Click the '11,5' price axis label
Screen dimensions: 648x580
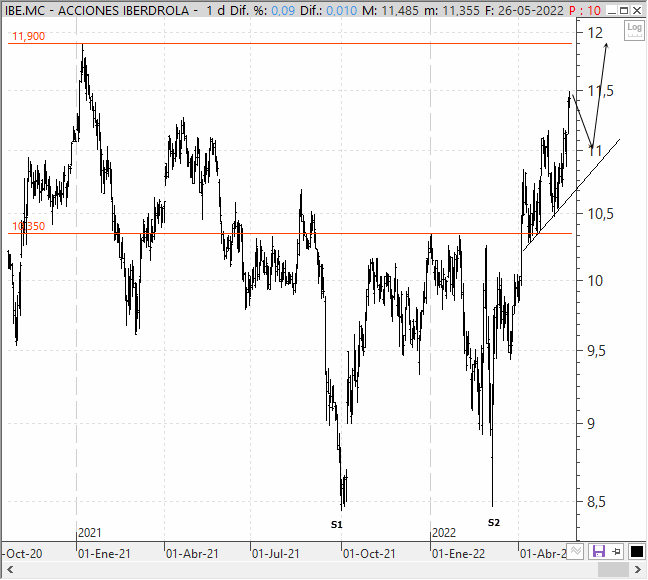[600, 91]
